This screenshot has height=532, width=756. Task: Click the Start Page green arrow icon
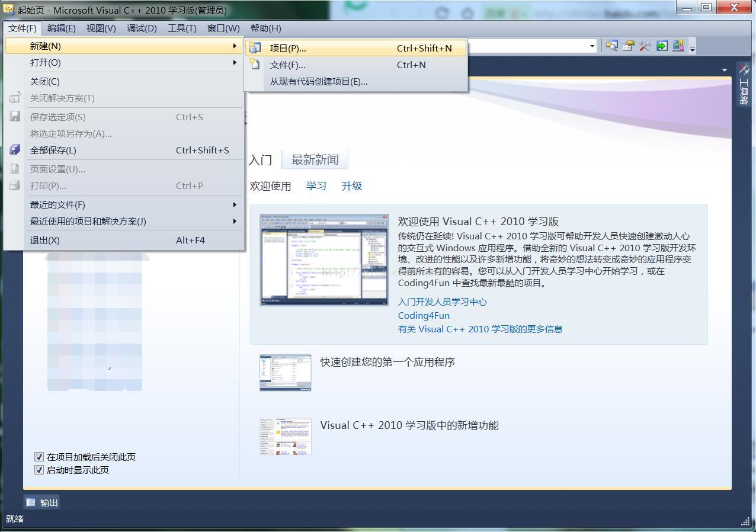[x=662, y=46]
